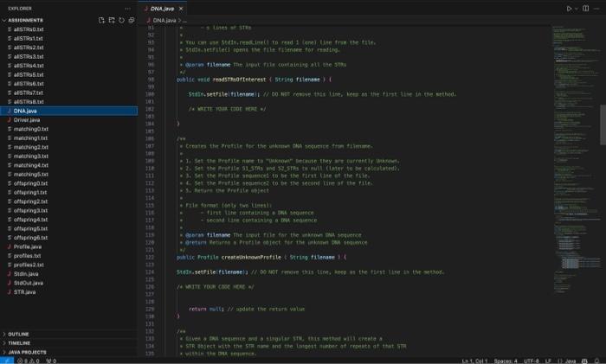Click Ln 1, Col 1 in status bar

point(474,361)
